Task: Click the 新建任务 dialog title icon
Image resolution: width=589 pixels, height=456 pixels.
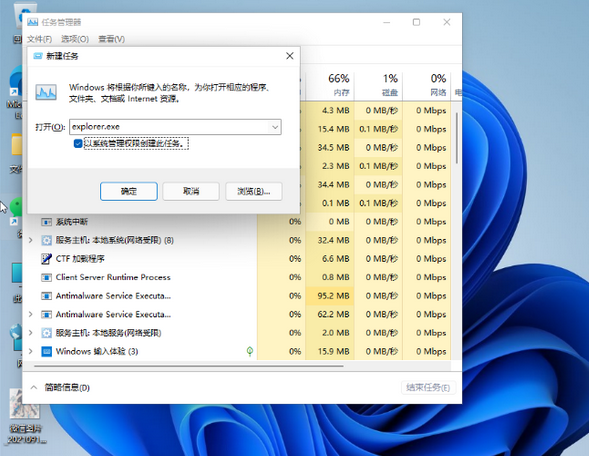Action: 38,56
